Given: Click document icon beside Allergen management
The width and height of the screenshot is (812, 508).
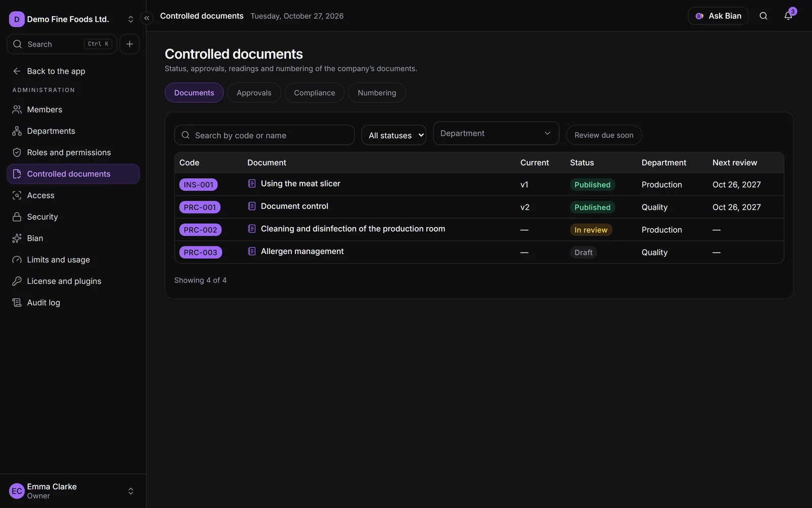Looking at the screenshot, I should coord(252,251).
